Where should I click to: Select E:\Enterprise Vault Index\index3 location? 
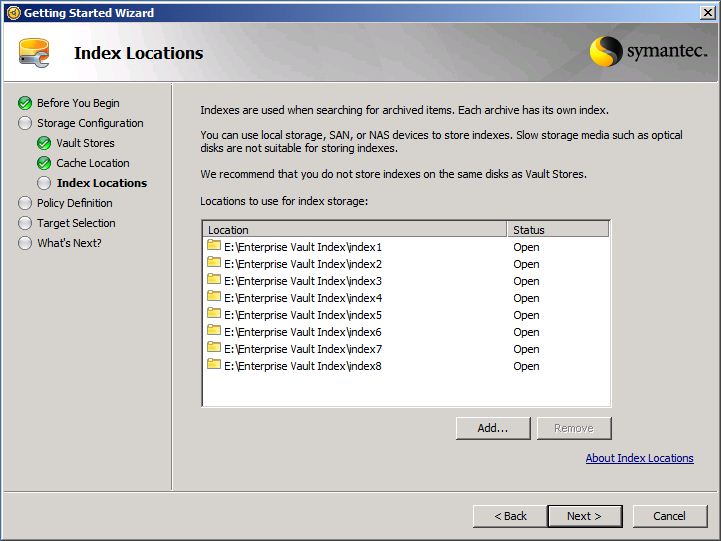(x=303, y=281)
